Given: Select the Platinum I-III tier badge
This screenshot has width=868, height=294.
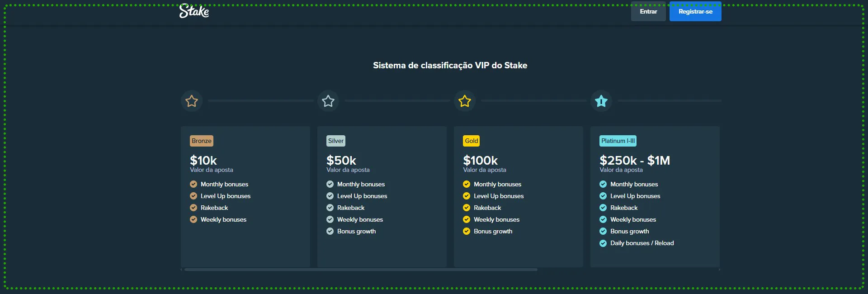Looking at the screenshot, I should (x=618, y=141).
